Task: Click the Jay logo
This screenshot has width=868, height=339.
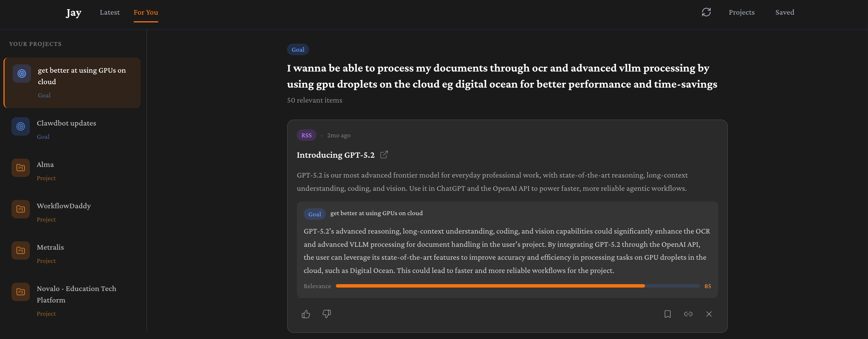Action: coord(73,13)
